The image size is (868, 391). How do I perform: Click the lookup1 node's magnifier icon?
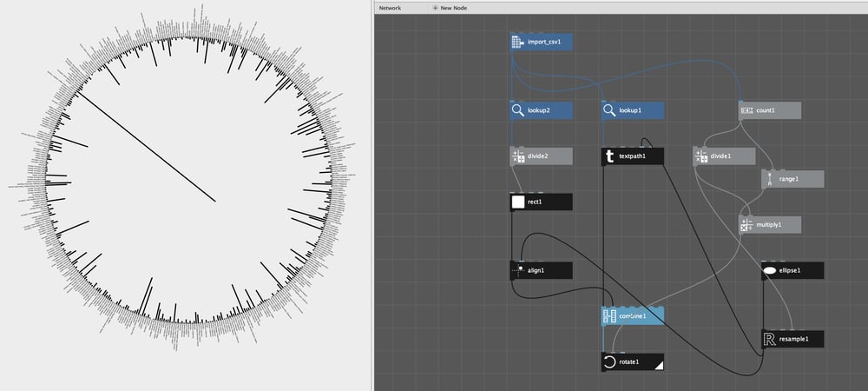tap(609, 110)
